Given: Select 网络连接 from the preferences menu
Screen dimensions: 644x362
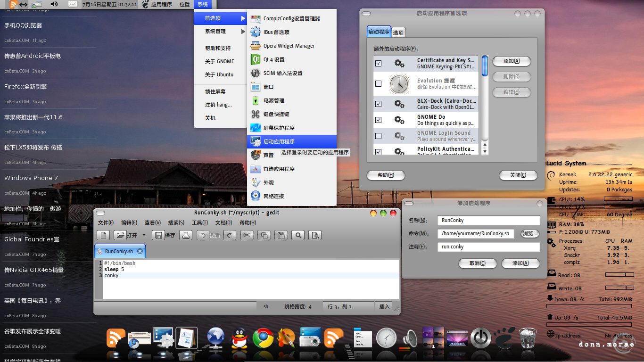Looking at the screenshot, I should (x=292, y=196).
